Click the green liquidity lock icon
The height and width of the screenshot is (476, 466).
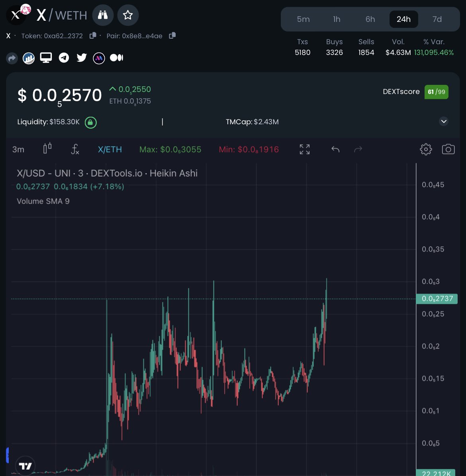pos(90,122)
